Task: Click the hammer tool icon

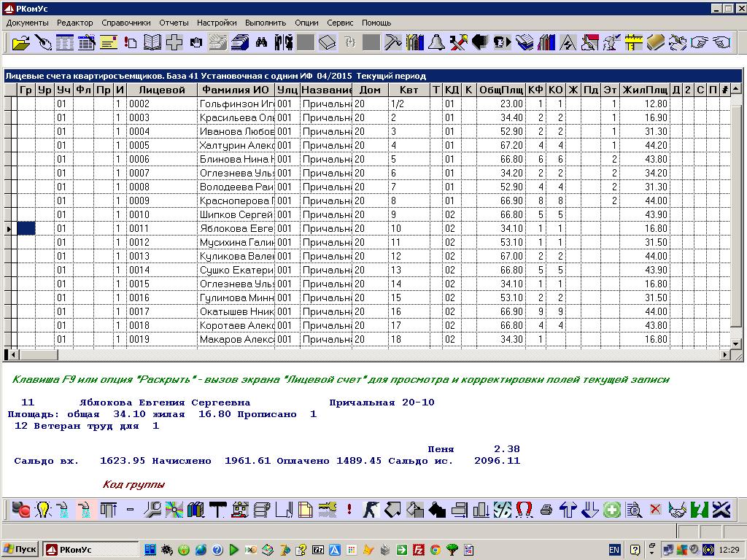Action: [392, 42]
